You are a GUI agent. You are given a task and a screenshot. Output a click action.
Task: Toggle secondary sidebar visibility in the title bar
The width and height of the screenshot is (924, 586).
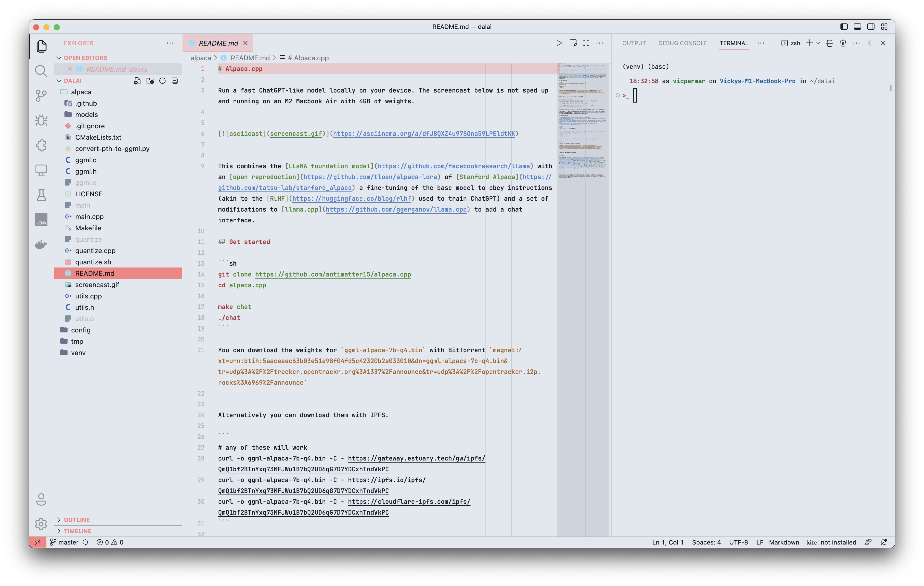point(871,27)
